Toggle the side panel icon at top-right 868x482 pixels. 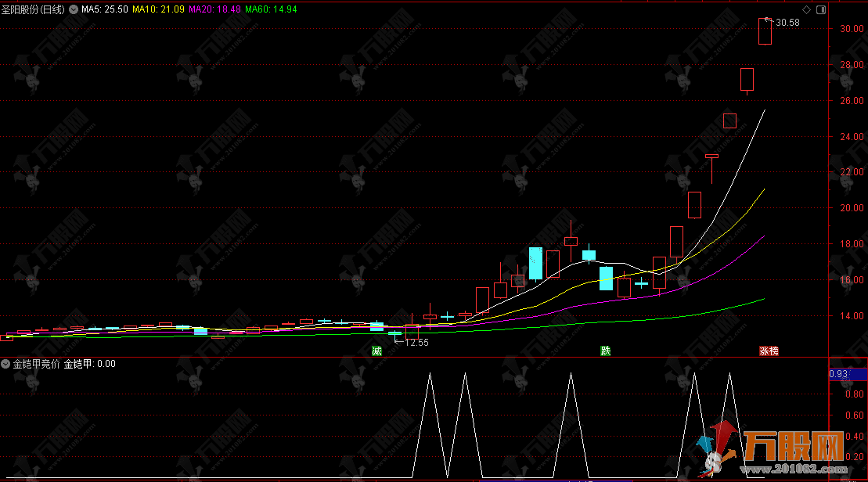[819, 10]
